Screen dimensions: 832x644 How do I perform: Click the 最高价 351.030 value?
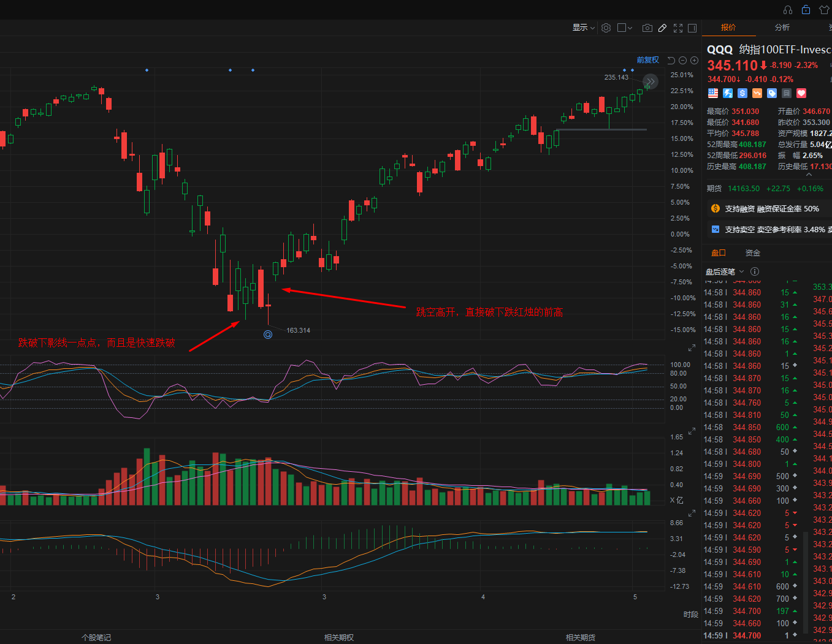tap(745, 112)
